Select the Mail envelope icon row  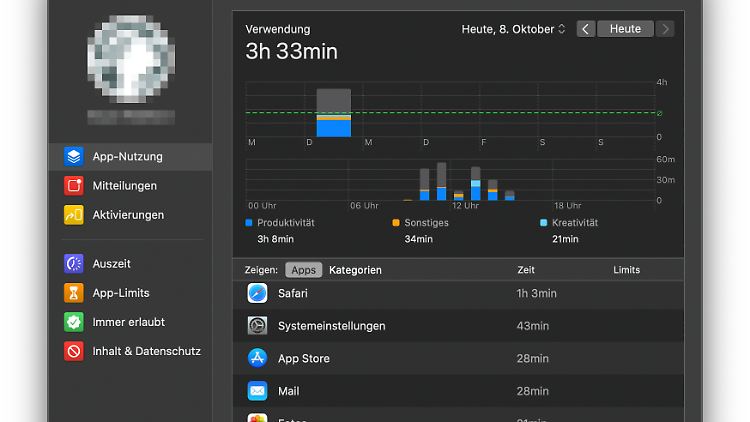pyautogui.click(x=257, y=391)
